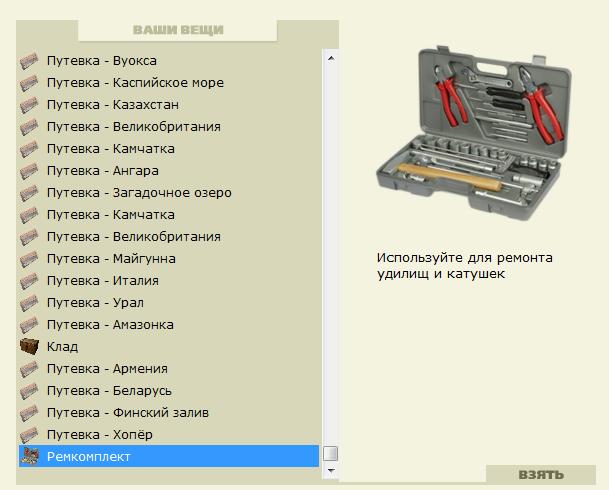Viewport: 609px width, 490px height.
Task: Click the scrollbar down arrow
Action: 331,471
